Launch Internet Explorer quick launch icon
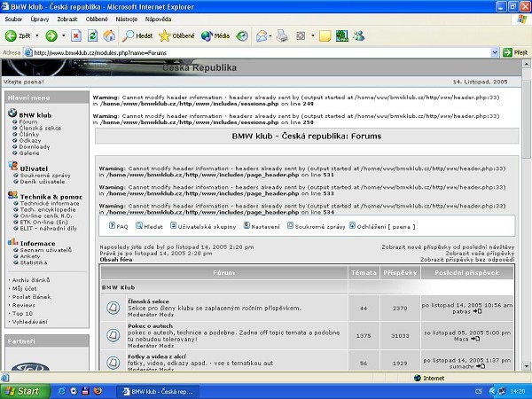 pyautogui.click(x=62, y=391)
